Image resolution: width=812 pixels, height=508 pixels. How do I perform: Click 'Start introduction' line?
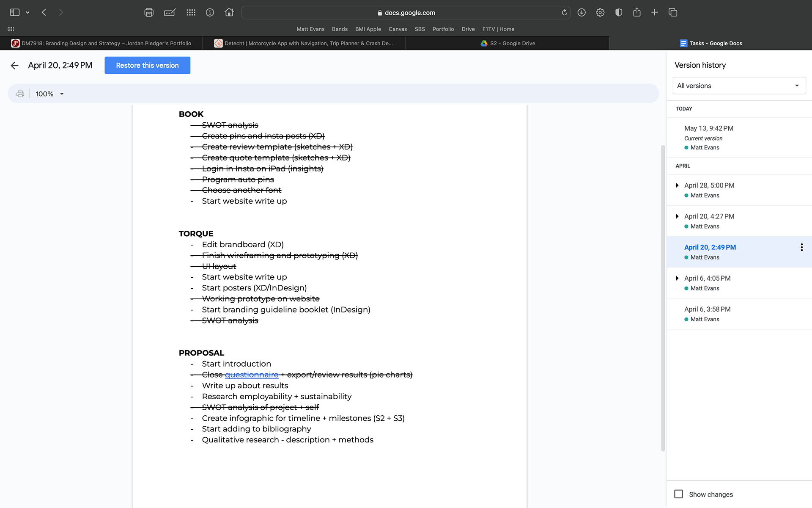click(236, 364)
